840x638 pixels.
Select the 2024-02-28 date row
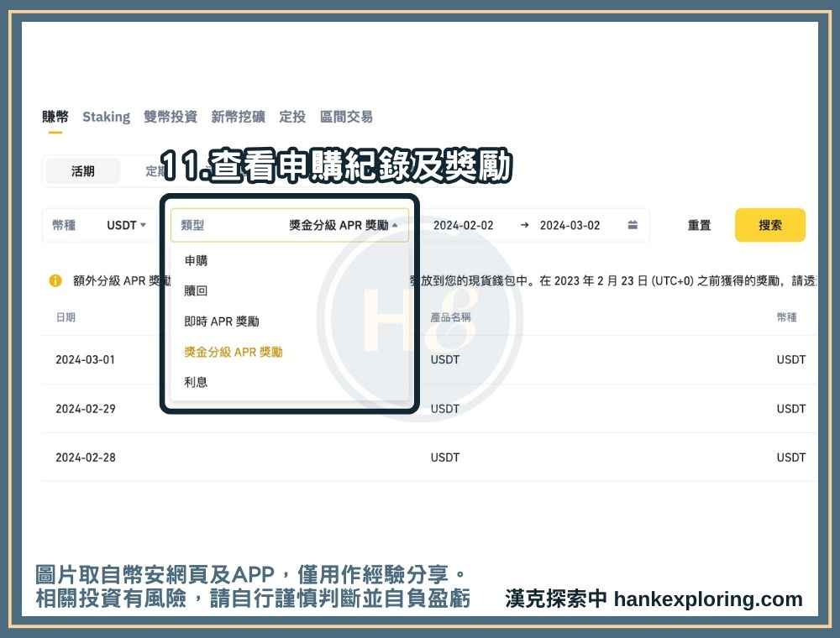point(428,458)
